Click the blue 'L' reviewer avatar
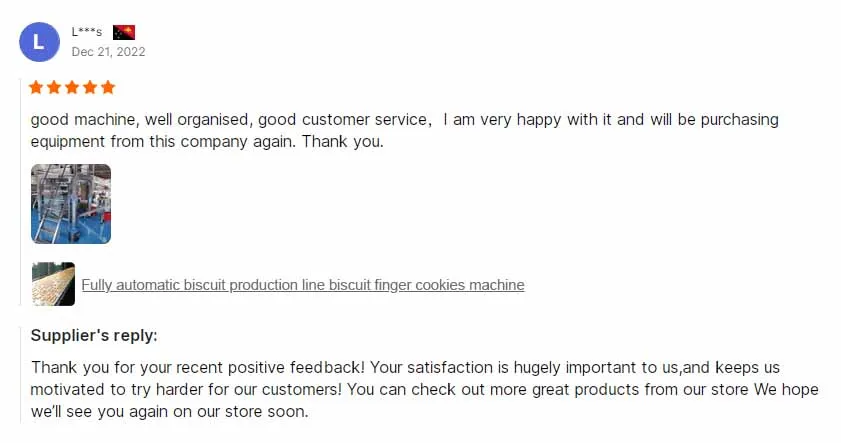The width and height of the screenshot is (841, 443). click(39, 41)
